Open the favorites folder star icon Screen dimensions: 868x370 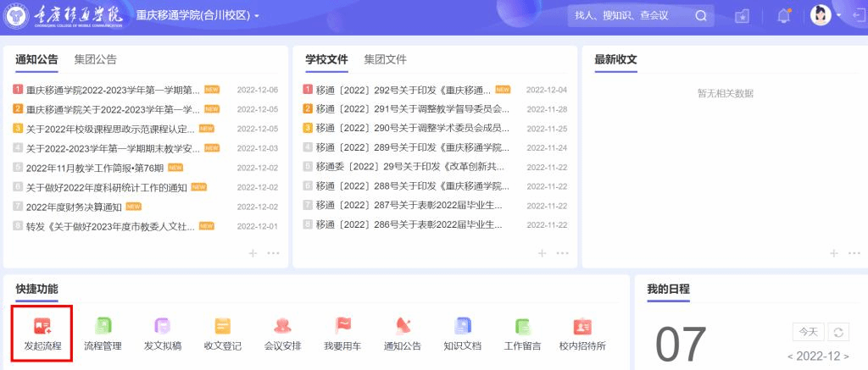(x=743, y=16)
